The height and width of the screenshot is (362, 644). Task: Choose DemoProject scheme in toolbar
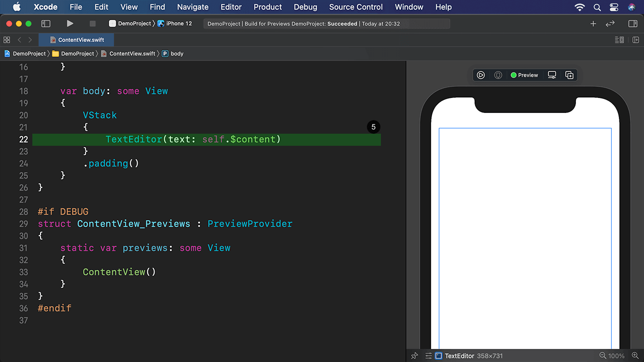130,23
